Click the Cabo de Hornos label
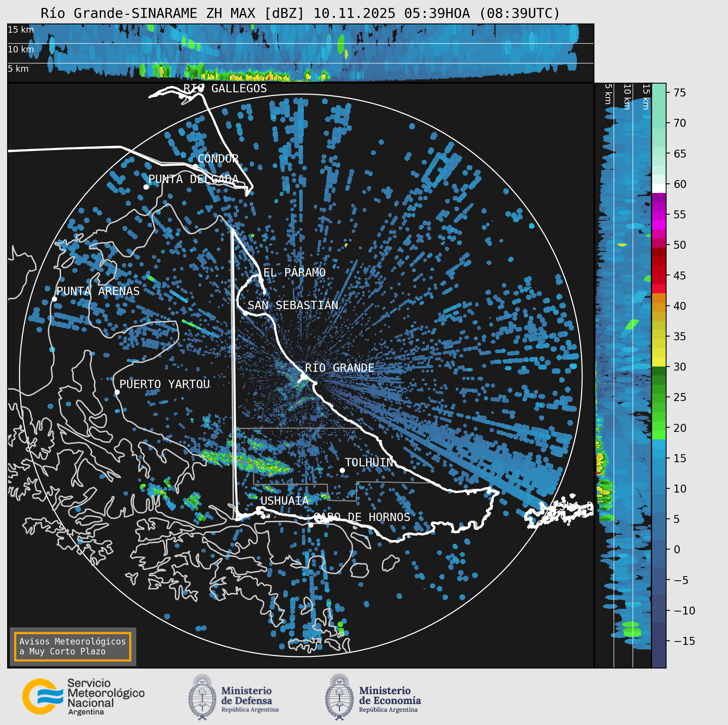This screenshot has width=728, height=725. (362, 517)
